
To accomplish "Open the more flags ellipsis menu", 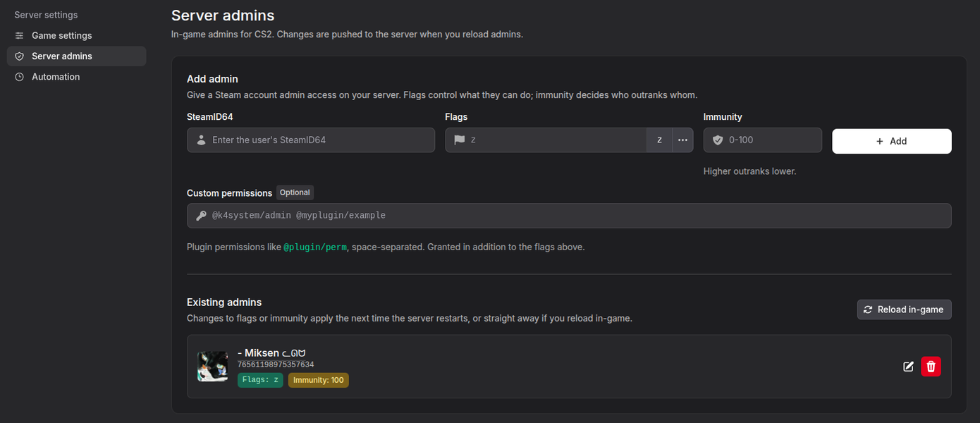I will 682,140.
